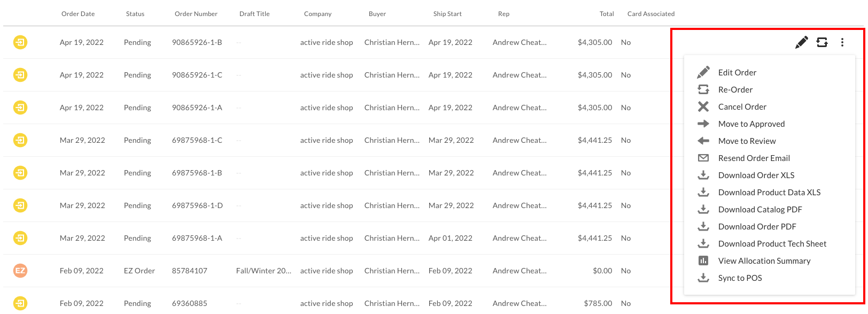Click the green order icon on the bottom row
The height and width of the screenshot is (314, 868).
[20, 303]
